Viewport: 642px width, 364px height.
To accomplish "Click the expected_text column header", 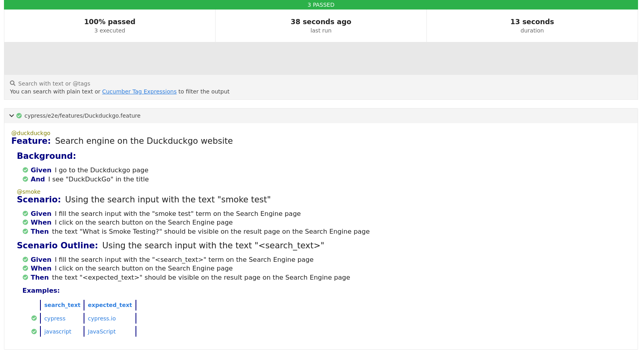I will pyautogui.click(x=110, y=305).
